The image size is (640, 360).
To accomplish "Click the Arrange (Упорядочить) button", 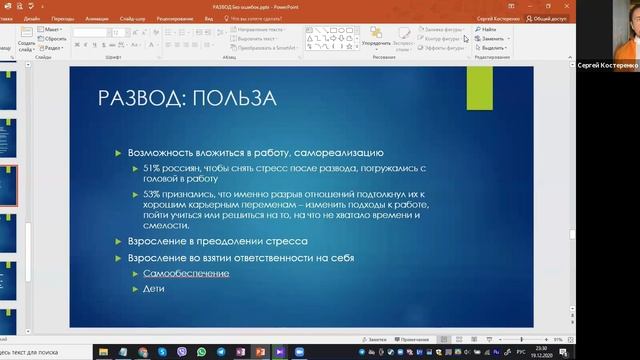I will (x=376, y=38).
